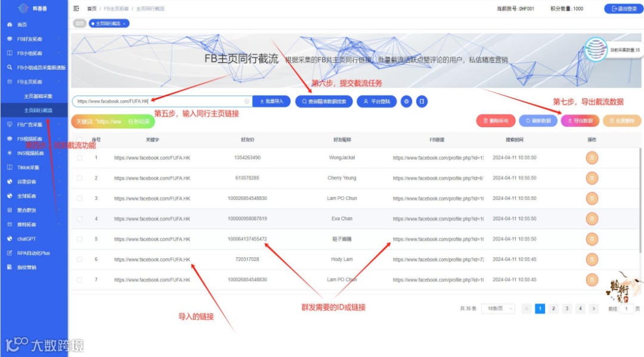Click the FB广告采集 monitor icon

click(x=10, y=124)
